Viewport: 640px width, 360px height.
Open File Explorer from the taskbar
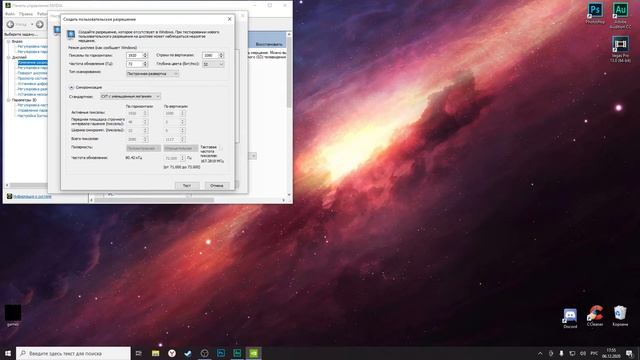[x=156, y=353]
